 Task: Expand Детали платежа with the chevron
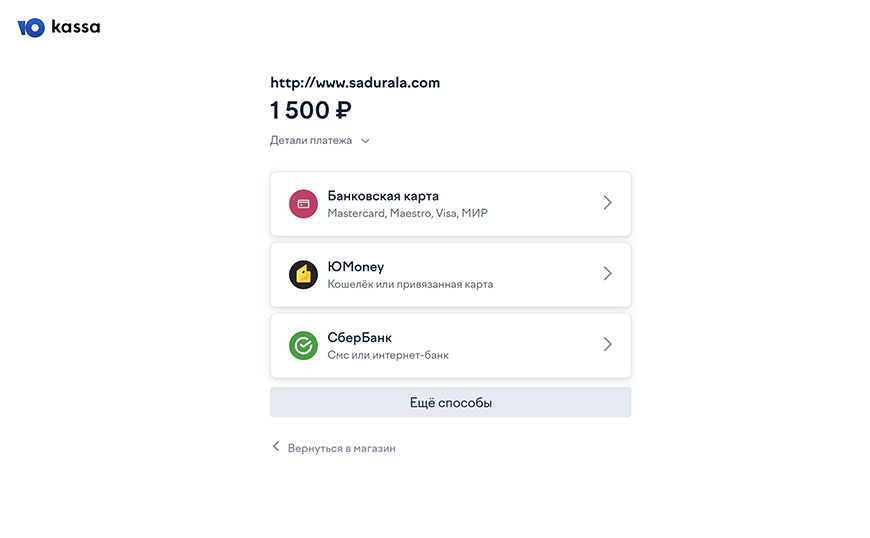[x=365, y=141]
